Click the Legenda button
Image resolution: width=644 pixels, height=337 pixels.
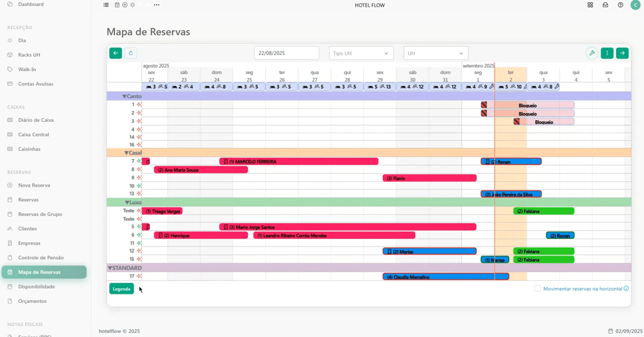[x=122, y=289]
